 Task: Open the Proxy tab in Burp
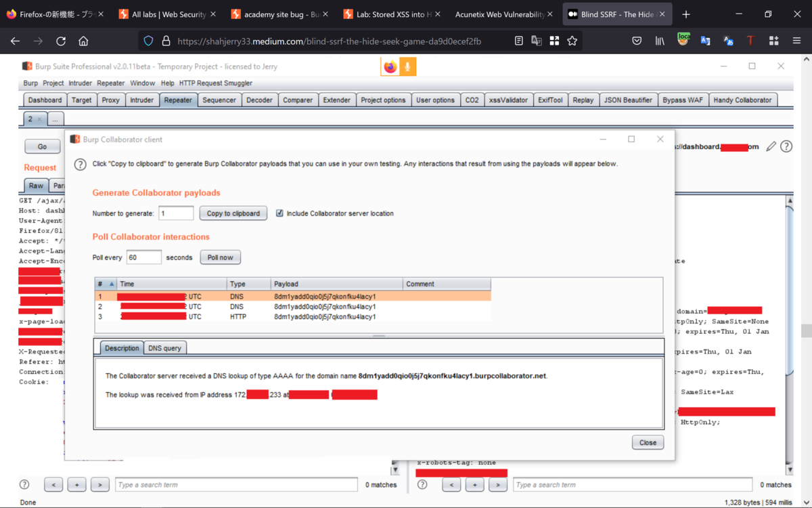tap(110, 100)
